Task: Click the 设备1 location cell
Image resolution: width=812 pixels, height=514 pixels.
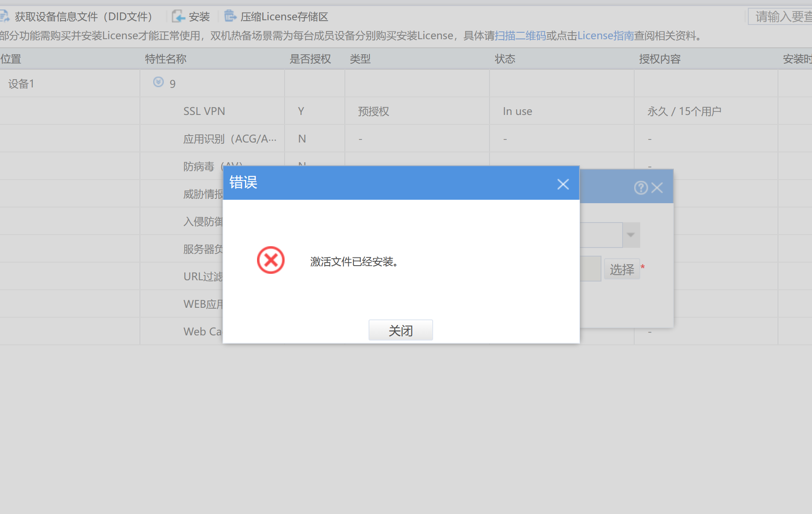Action: (x=21, y=84)
